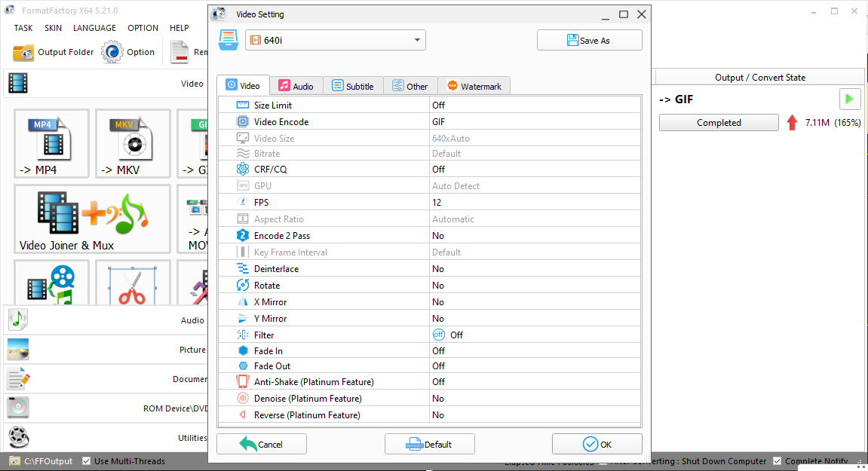Click the OK button
Screen dimensions: 868x471
(x=597, y=444)
